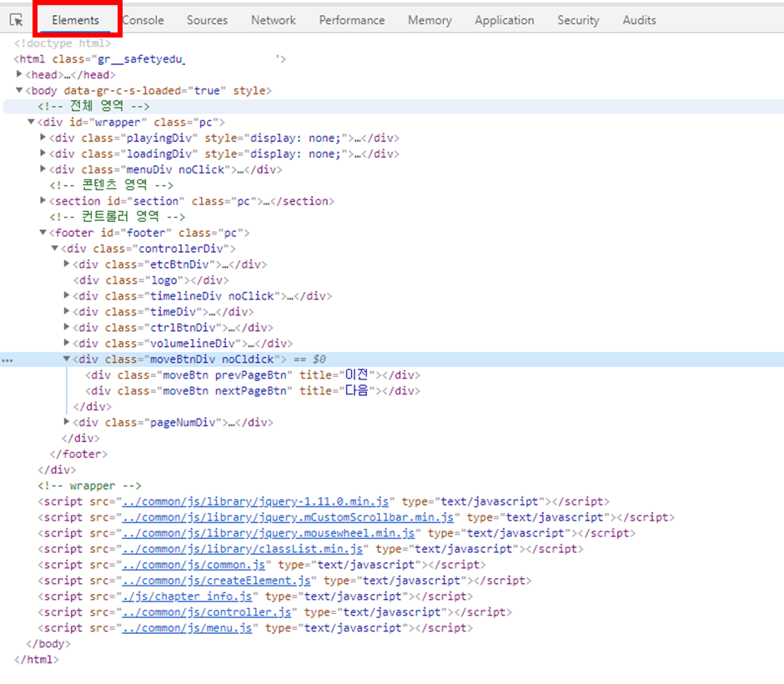This screenshot has height=684, width=784.
Task: Select the nextPageBtn div row
Action: [x=253, y=391]
